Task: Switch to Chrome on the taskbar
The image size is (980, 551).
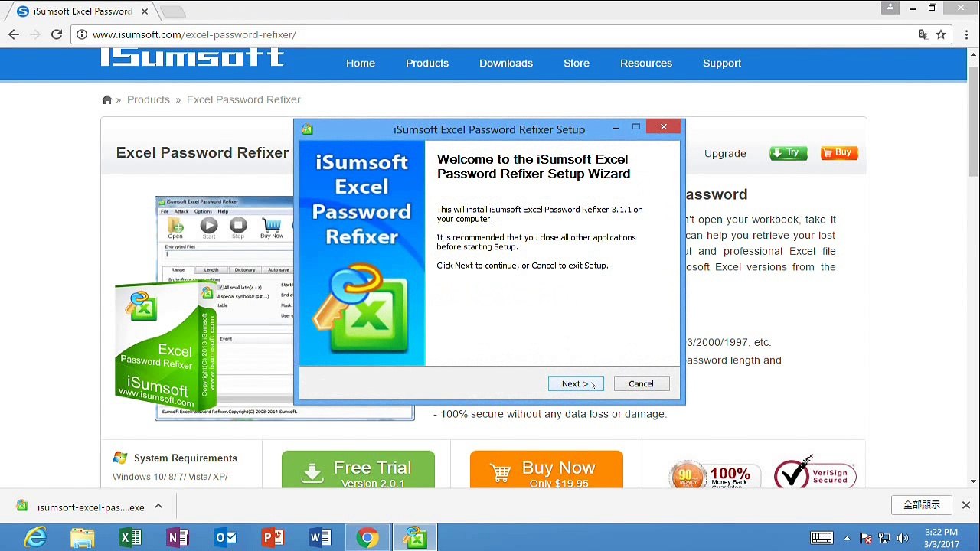Action: click(x=367, y=538)
